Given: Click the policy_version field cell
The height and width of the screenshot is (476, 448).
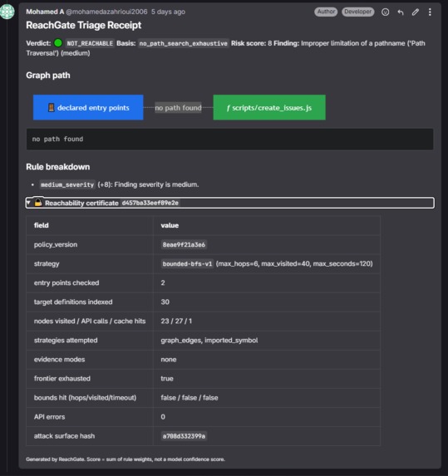Looking at the screenshot, I should 90,244.
